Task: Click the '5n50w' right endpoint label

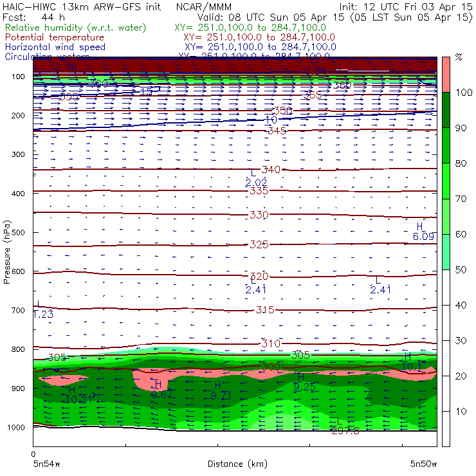Action: [423, 464]
